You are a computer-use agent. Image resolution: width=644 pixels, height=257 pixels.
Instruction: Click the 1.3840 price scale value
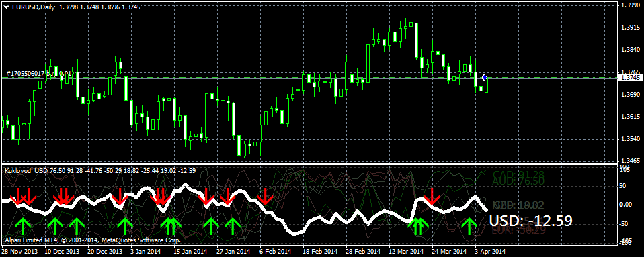coord(630,50)
